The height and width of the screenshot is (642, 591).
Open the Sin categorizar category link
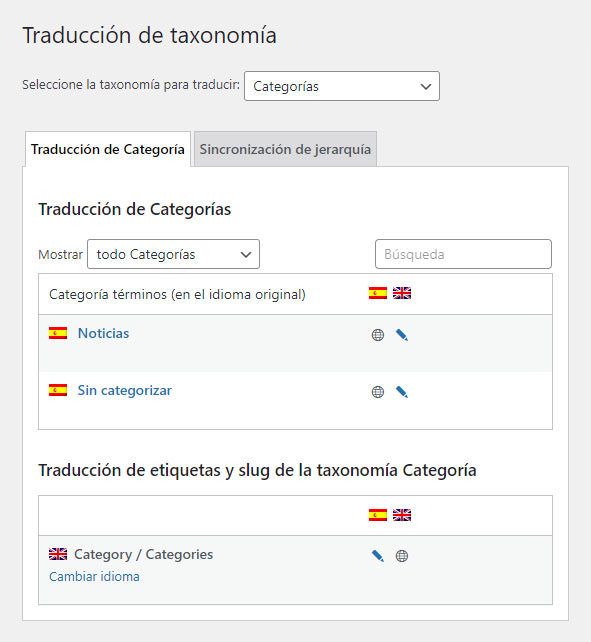pyautogui.click(x=125, y=390)
